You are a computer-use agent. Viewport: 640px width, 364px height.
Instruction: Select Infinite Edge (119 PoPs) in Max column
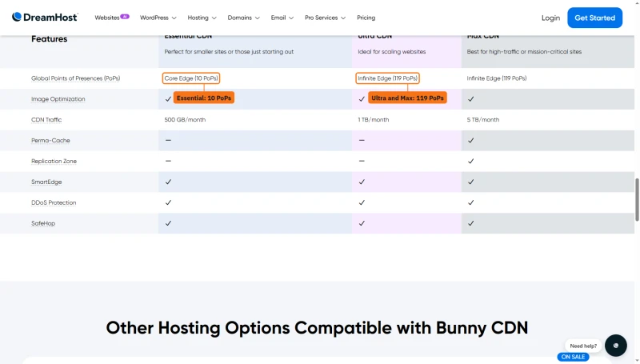point(496,78)
